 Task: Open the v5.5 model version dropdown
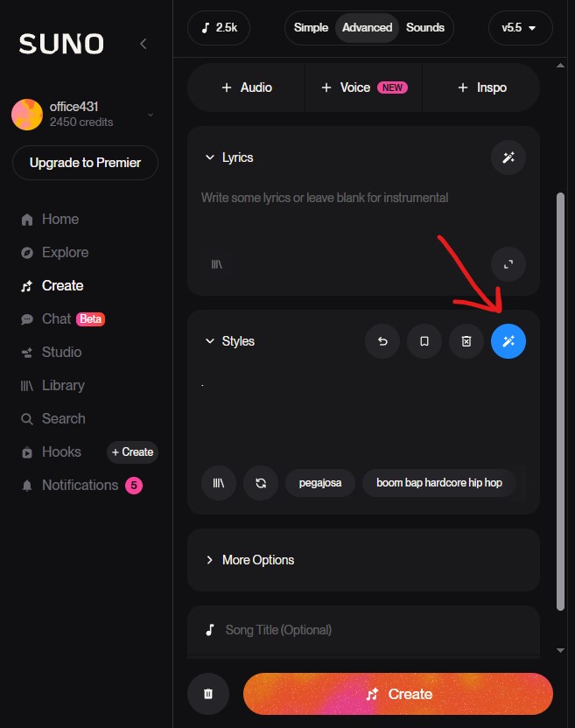pos(520,27)
